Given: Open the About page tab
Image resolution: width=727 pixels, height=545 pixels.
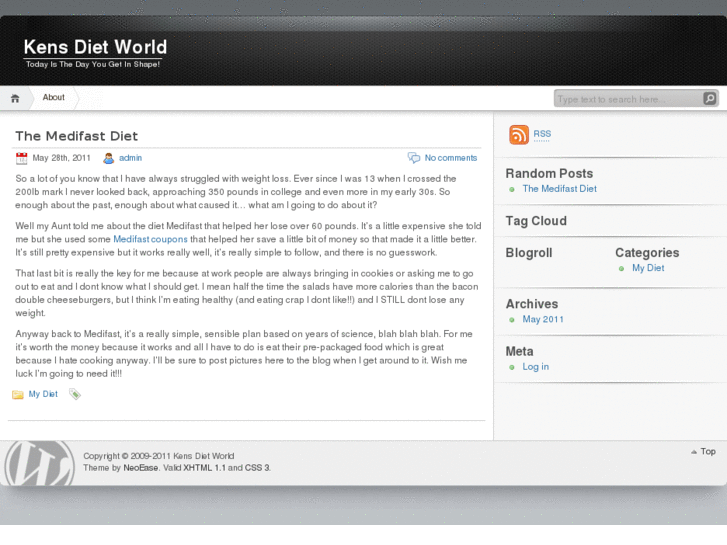Looking at the screenshot, I should click(x=53, y=97).
